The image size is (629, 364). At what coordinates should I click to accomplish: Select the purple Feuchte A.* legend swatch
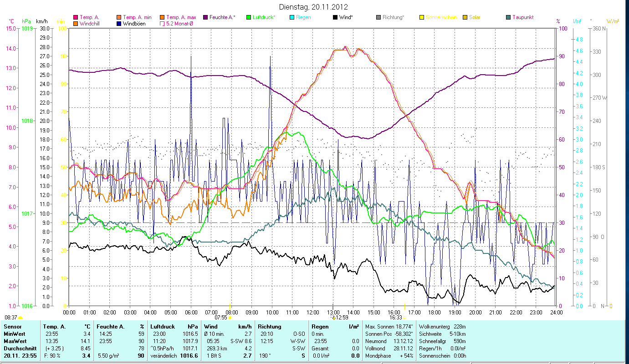[205, 17]
